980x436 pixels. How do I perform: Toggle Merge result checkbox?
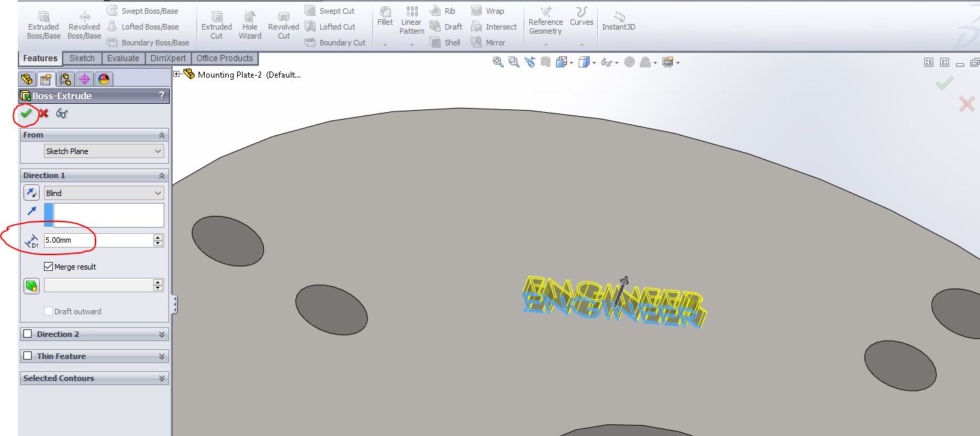(49, 267)
